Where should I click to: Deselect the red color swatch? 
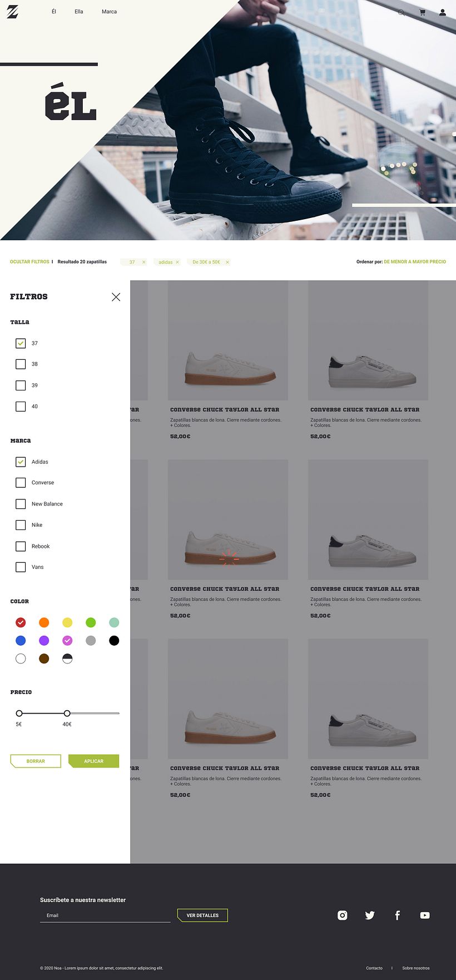[21, 622]
